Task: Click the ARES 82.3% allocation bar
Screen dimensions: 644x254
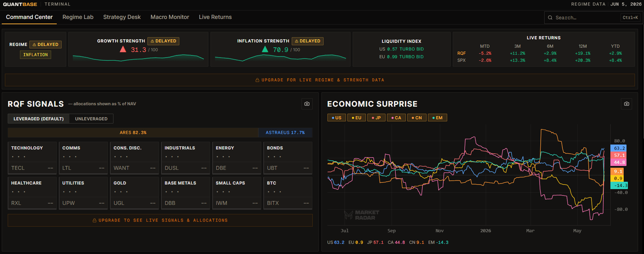Action: point(133,133)
